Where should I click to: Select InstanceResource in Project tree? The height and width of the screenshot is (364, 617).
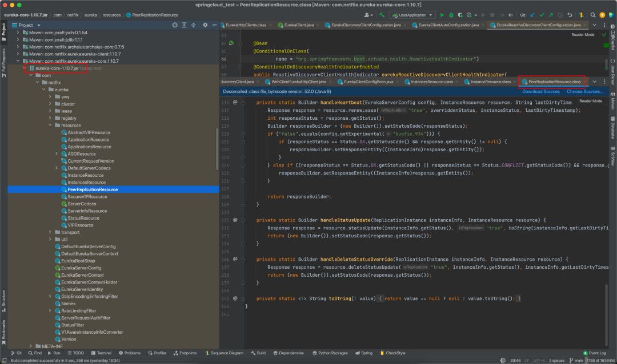(85, 175)
